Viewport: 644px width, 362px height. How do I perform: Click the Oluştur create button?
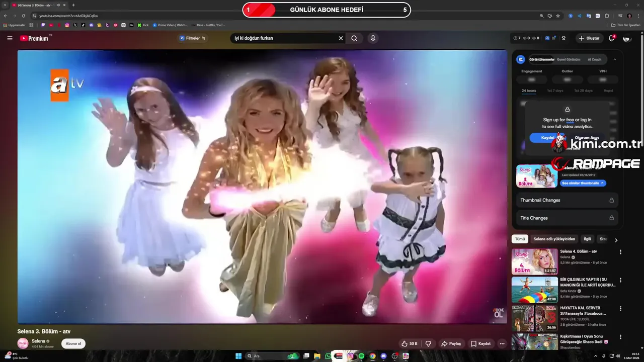589,38
